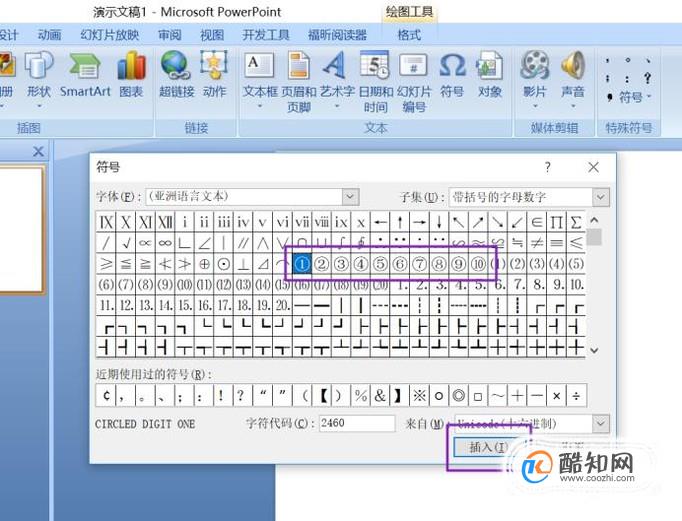The height and width of the screenshot is (521, 682).
Task: Open the Action settings icon
Action: [x=214, y=75]
